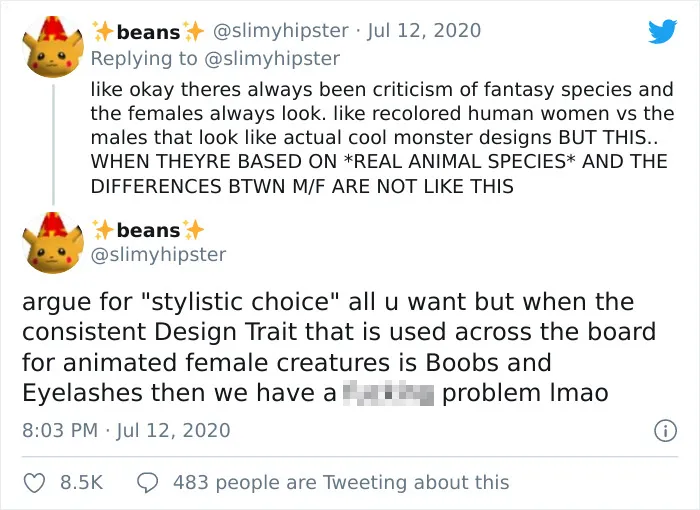Follow the Replying to @slimyhipster link
This screenshot has height=510, width=700.
pyautogui.click(x=215, y=59)
